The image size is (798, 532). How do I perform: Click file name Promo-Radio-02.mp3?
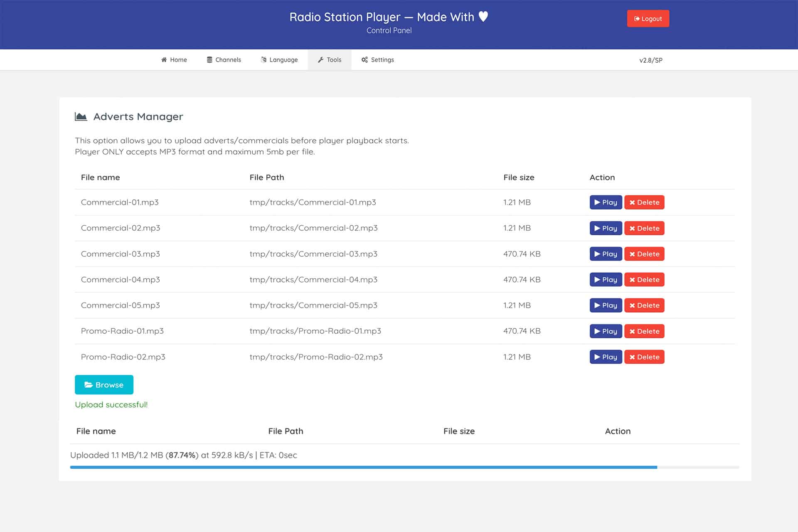(x=123, y=357)
